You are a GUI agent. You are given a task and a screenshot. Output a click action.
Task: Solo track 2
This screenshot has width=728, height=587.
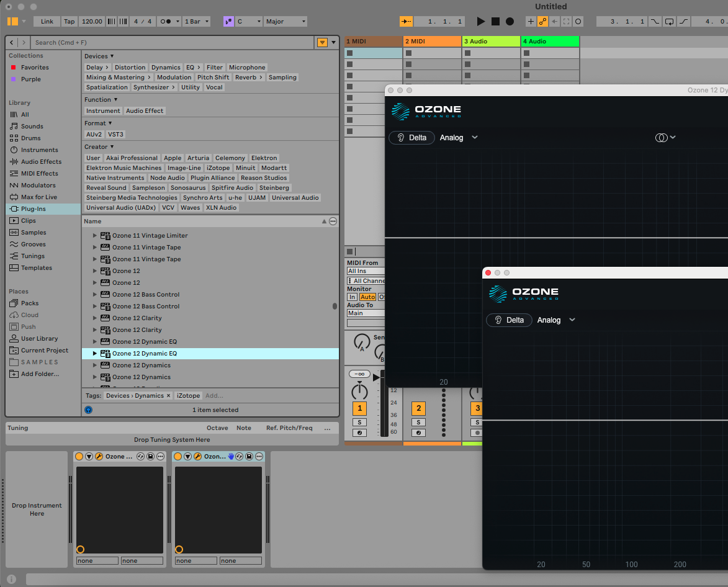tap(418, 423)
